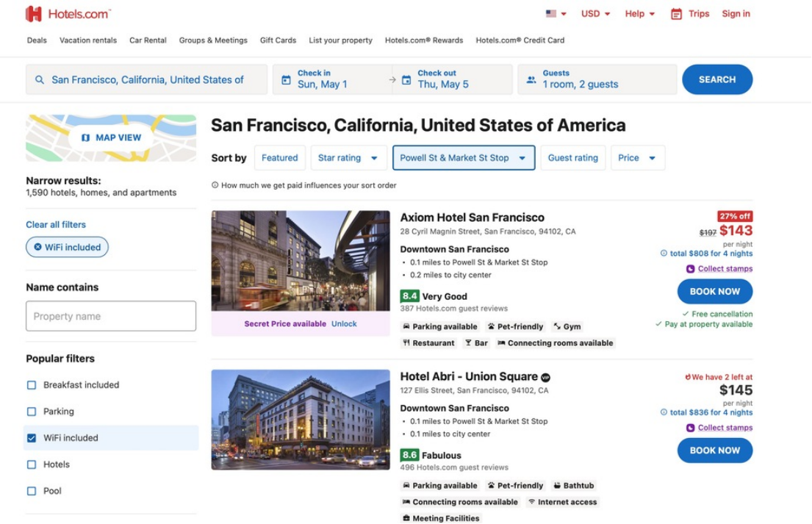Click the check-in calendar icon
This screenshot has width=812, height=524.
click(287, 80)
